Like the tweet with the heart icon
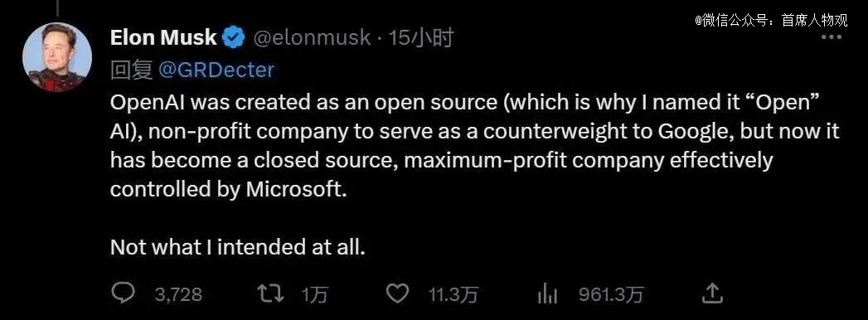Screen dimensions: 868x320 [397, 293]
